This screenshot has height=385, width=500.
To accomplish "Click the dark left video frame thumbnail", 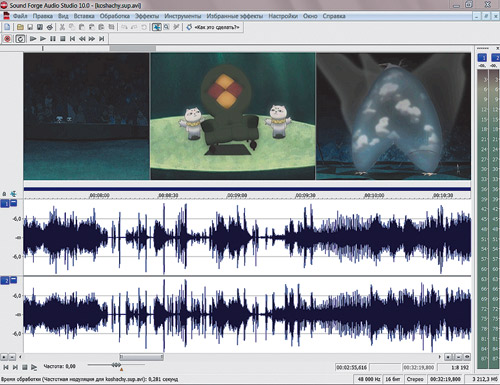I will 87,116.
